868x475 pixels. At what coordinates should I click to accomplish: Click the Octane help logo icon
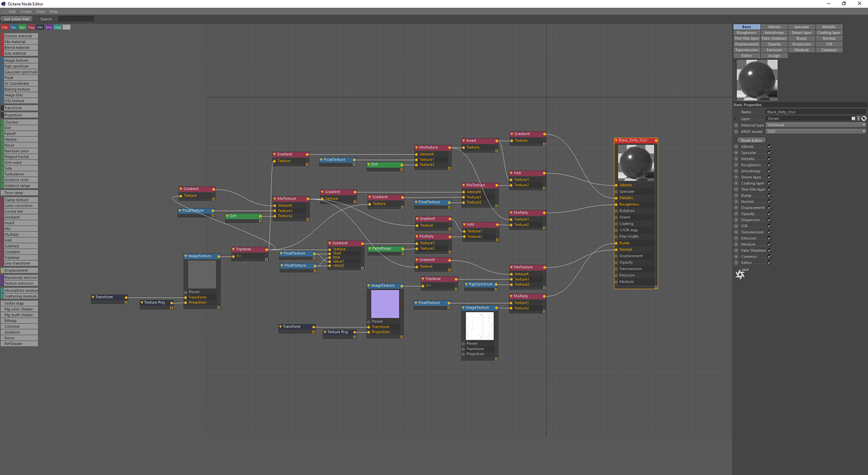[740, 274]
